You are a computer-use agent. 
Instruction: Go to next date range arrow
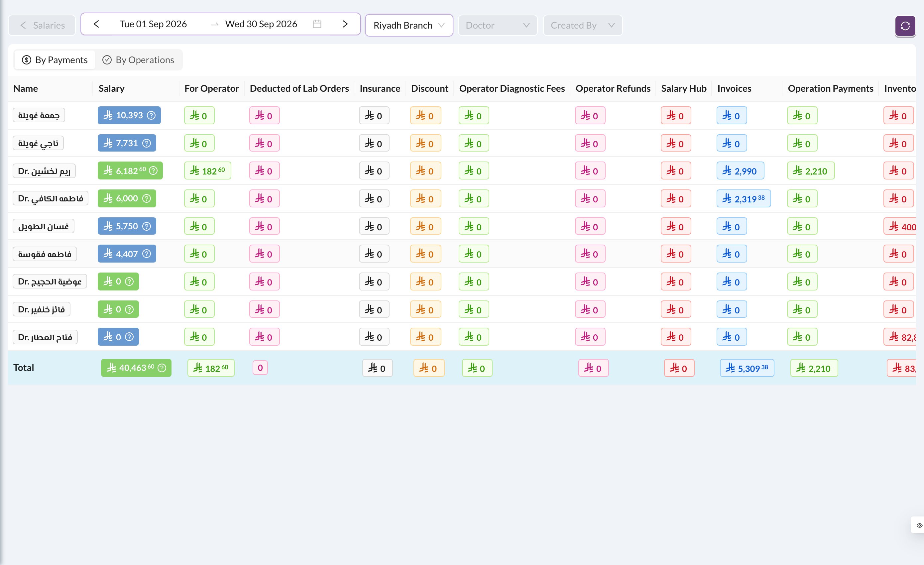(x=345, y=24)
